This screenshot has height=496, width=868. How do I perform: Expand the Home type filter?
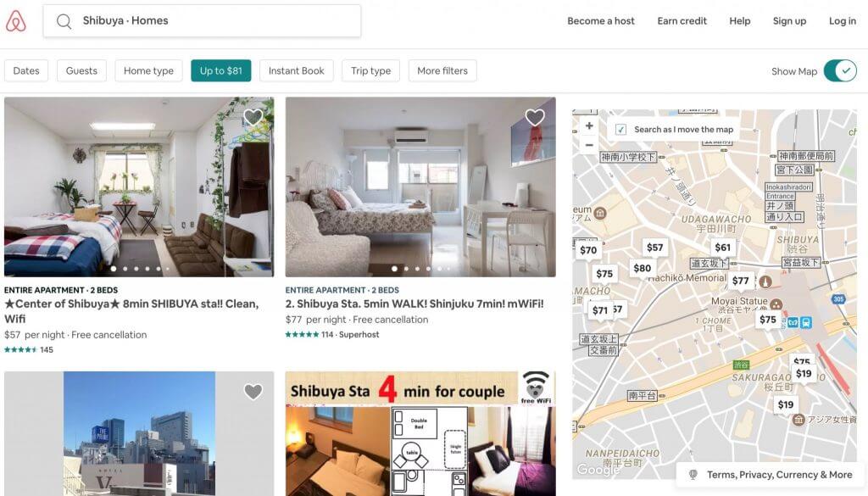click(148, 71)
